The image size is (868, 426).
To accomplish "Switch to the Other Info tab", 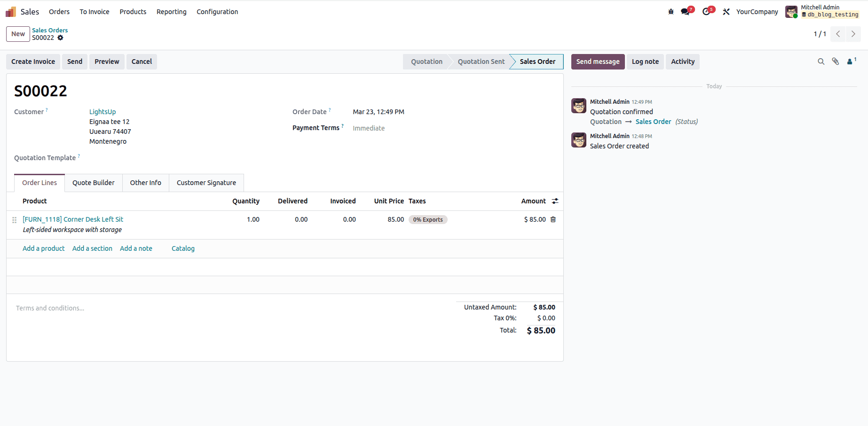I will 145,183.
